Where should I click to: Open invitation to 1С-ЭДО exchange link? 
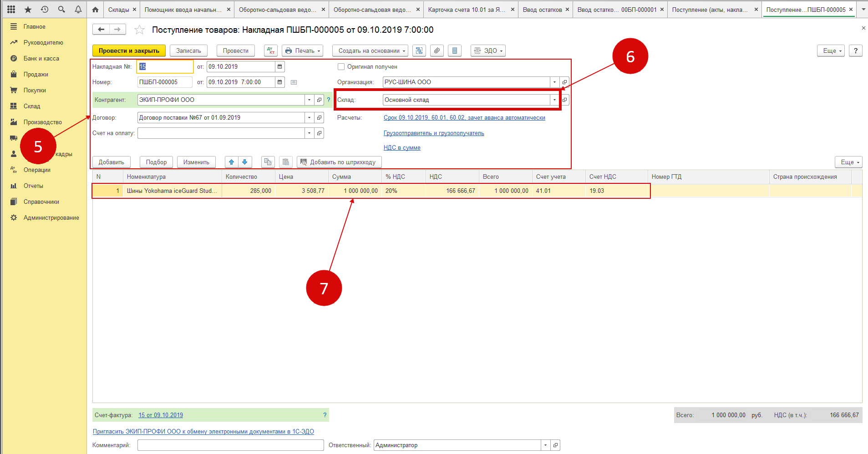point(203,431)
